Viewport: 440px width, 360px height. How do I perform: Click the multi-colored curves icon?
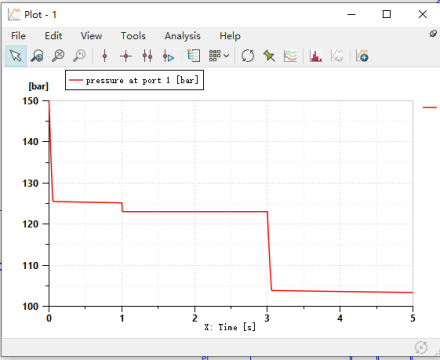coord(290,56)
